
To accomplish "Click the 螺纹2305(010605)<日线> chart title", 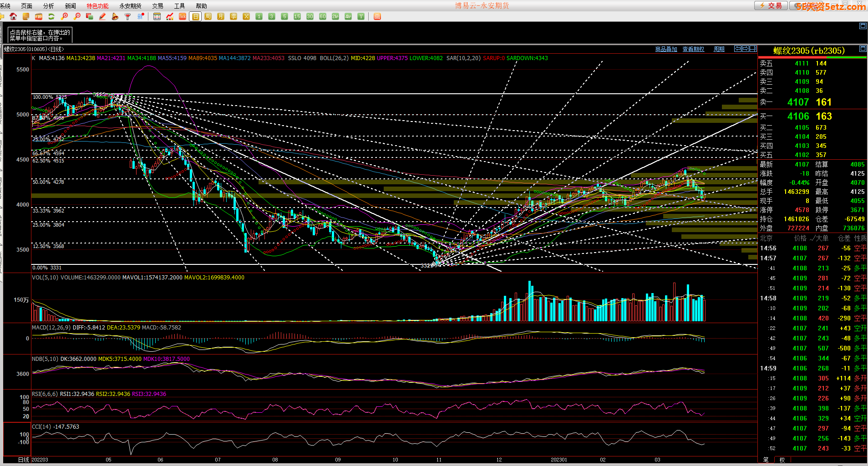I will (x=34, y=49).
